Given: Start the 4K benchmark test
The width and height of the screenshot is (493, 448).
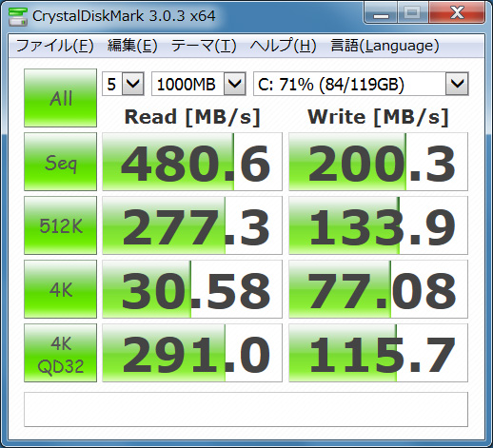Looking at the screenshot, I should [60, 289].
